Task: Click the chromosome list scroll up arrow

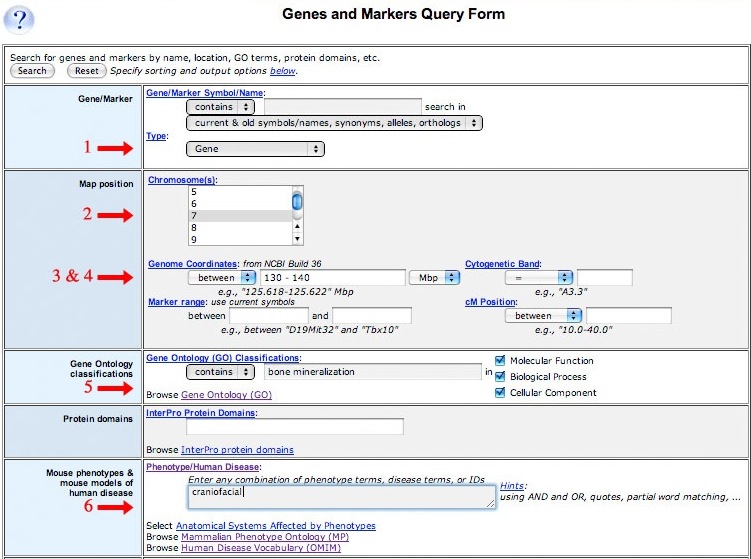Action: (297, 227)
